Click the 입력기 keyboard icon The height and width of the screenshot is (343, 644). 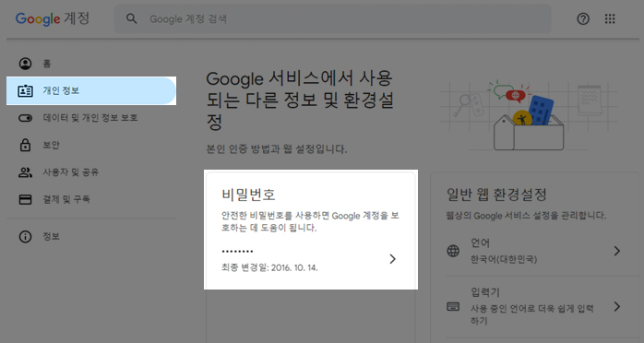[x=453, y=306]
